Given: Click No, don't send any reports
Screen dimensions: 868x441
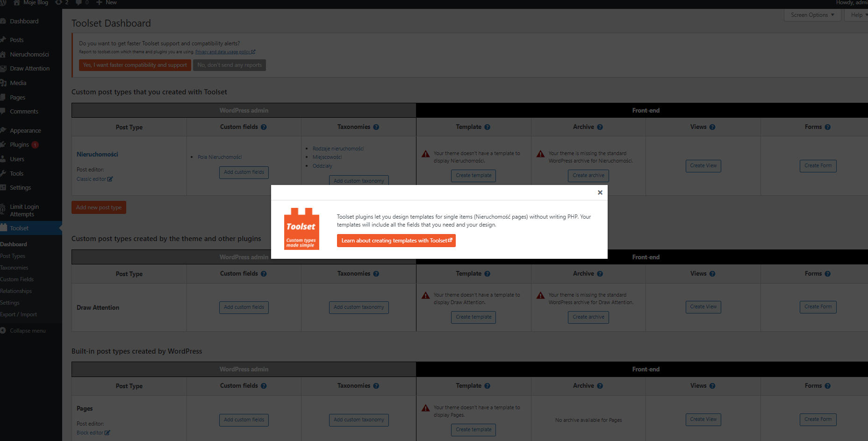Looking at the screenshot, I should click(230, 65).
